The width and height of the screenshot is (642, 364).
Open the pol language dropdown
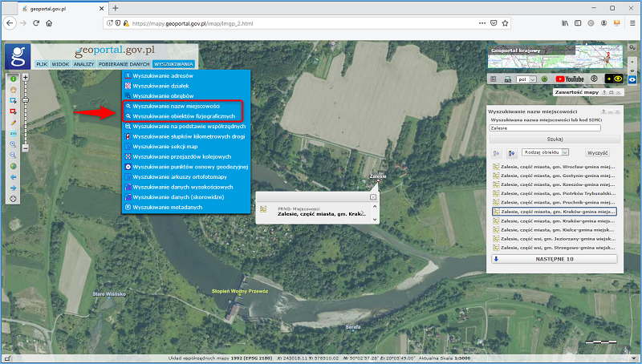point(527,79)
